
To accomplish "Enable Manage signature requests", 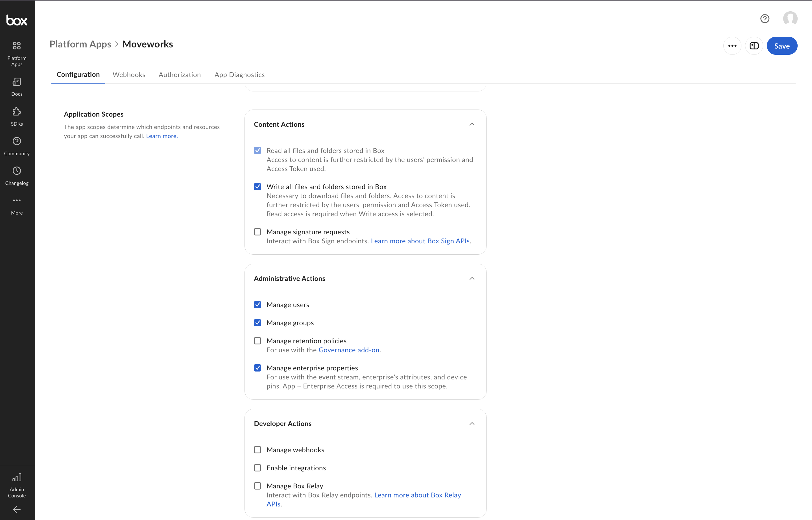I will [257, 232].
